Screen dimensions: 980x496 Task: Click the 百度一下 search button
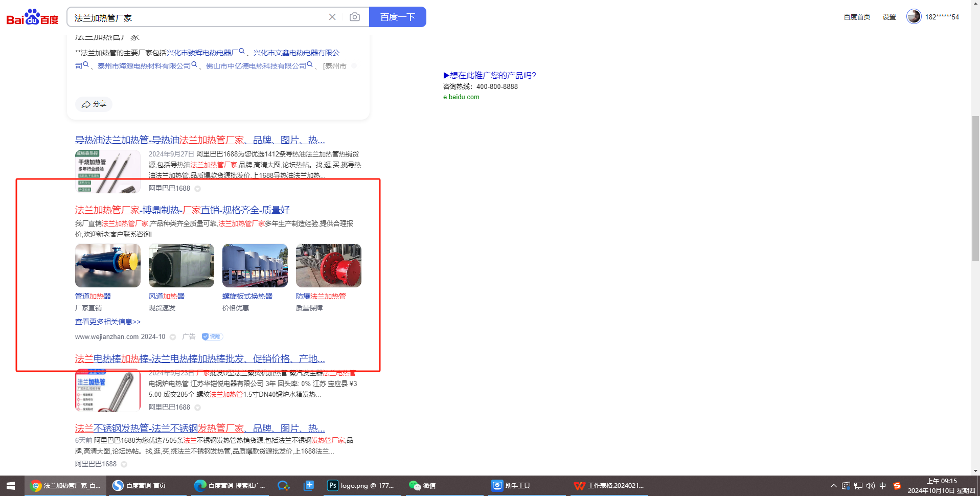pyautogui.click(x=398, y=17)
